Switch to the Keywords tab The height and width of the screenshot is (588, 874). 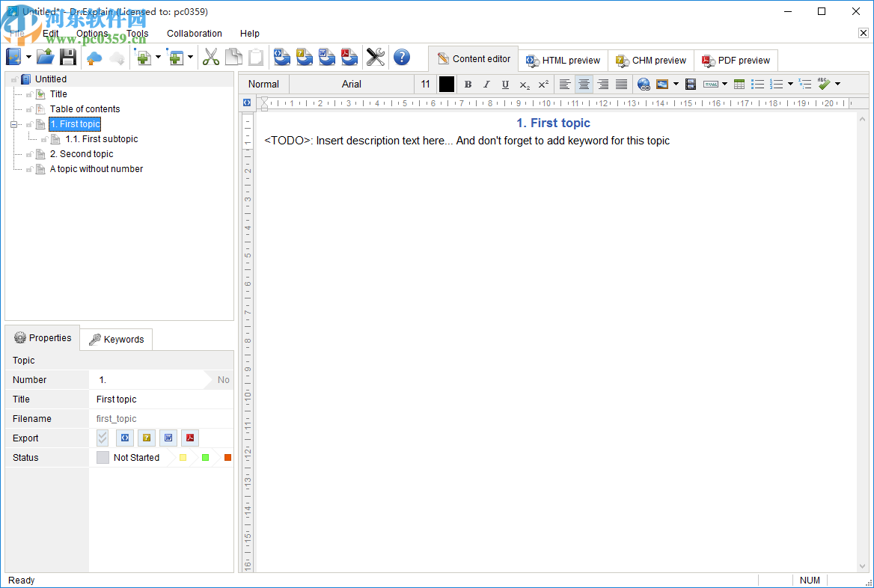(116, 340)
